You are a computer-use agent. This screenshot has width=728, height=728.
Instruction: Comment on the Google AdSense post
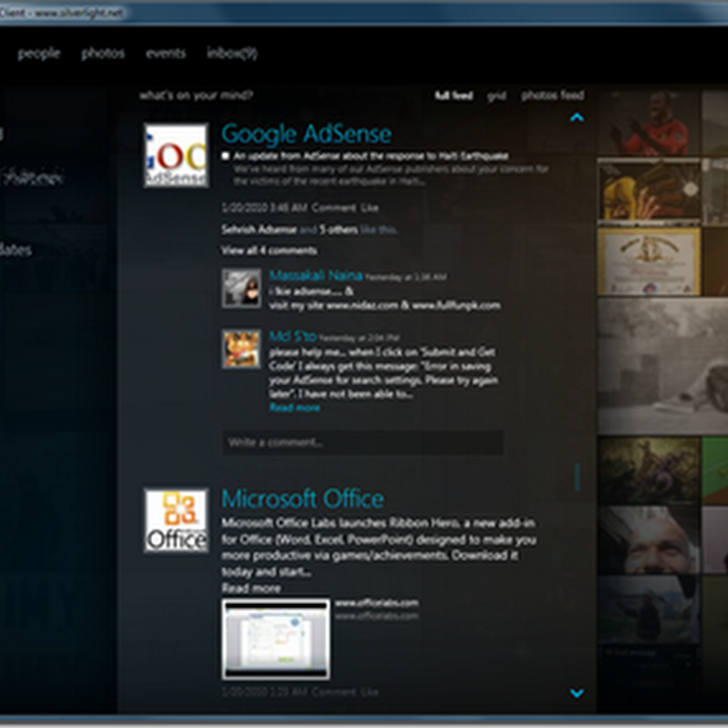pos(334,207)
